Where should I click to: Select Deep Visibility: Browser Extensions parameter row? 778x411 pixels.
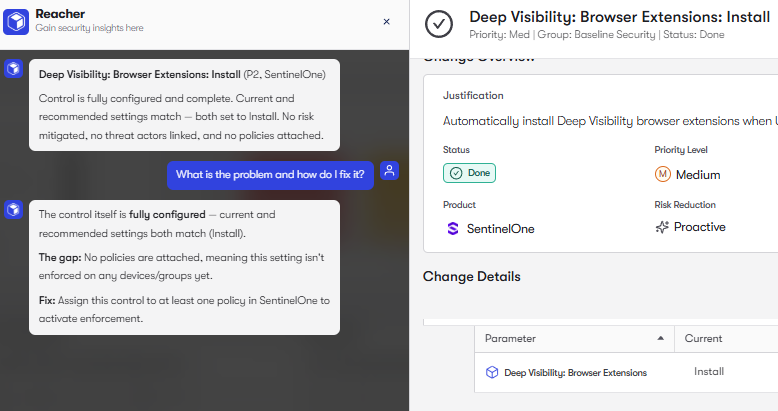click(626, 372)
